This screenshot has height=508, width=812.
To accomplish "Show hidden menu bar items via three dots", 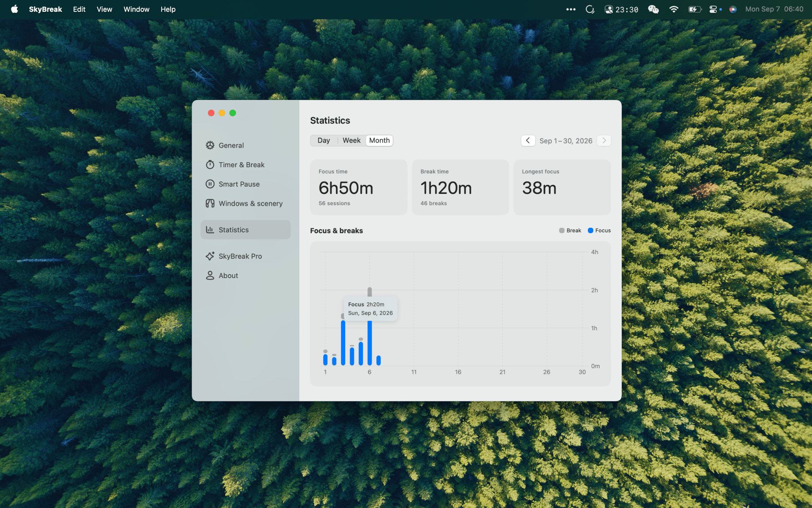I will coord(571,9).
